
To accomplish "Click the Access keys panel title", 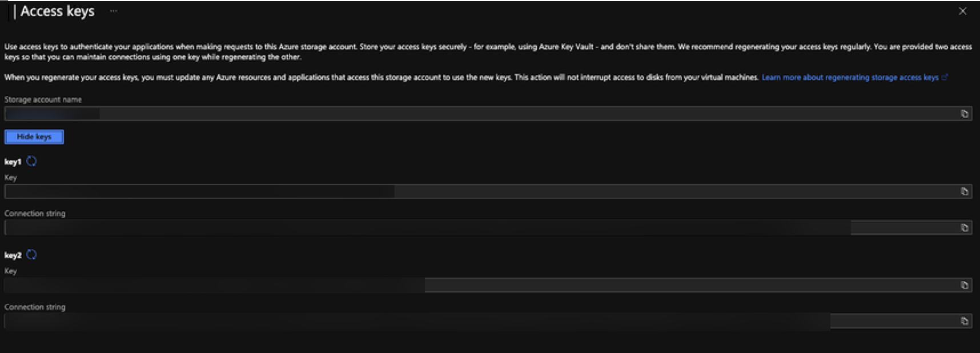I will point(57,11).
